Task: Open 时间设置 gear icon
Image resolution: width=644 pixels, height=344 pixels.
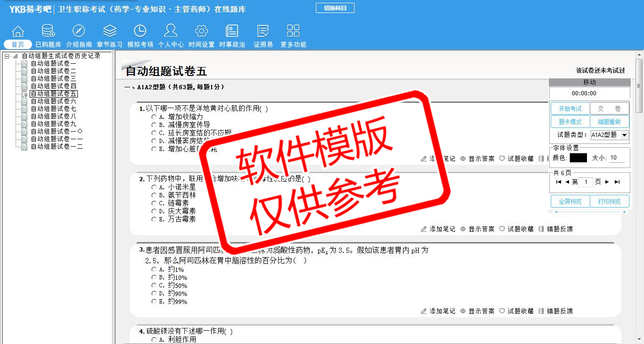Action: pyautogui.click(x=201, y=32)
